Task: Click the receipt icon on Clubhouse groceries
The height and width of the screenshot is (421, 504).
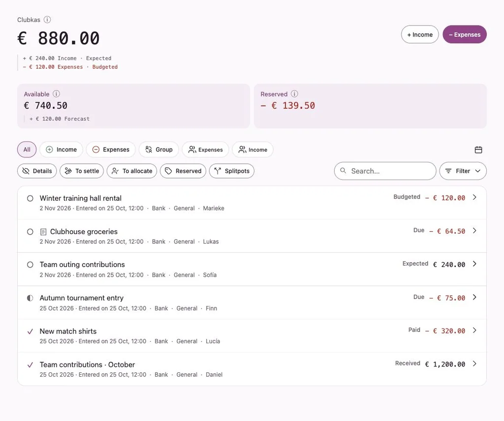Action: click(43, 232)
